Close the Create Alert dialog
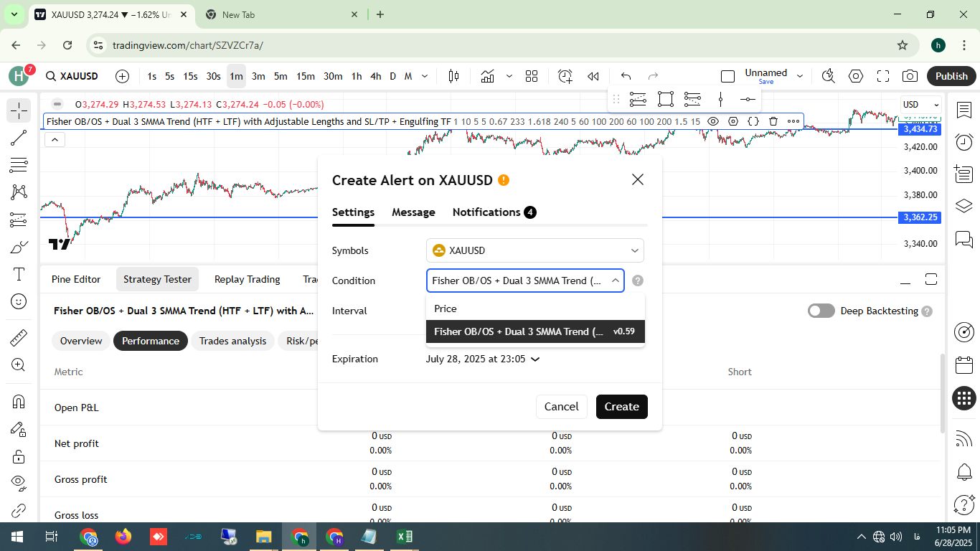Viewport: 980px width, 551px height. (x=638, y=179)
